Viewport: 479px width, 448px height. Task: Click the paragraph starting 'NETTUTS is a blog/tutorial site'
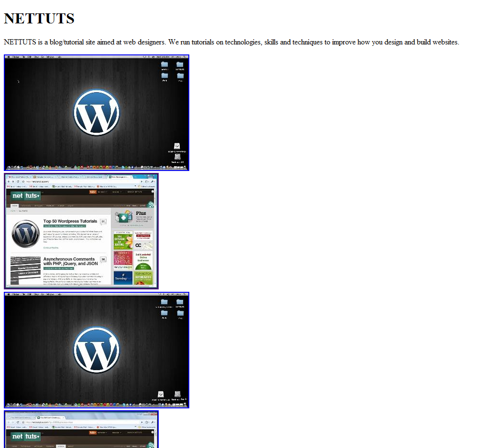(231, 42)
